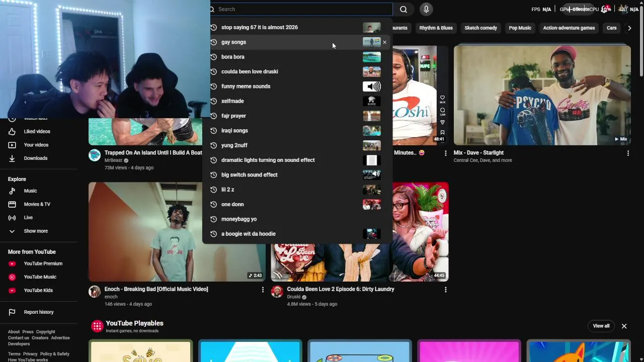Open the Creators footer link
The height and width of the screenshot is (362, 644).
[40, 338]
